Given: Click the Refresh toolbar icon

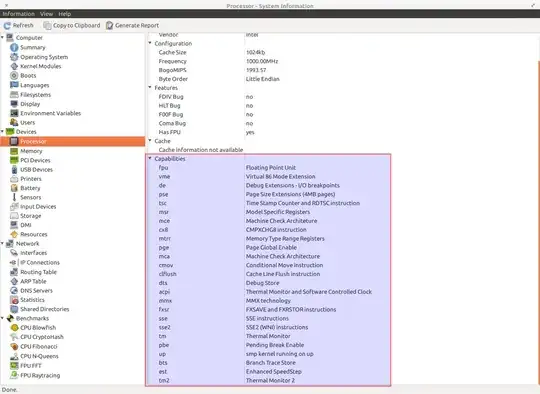Looking at the screenshot, I should (7, 25).
